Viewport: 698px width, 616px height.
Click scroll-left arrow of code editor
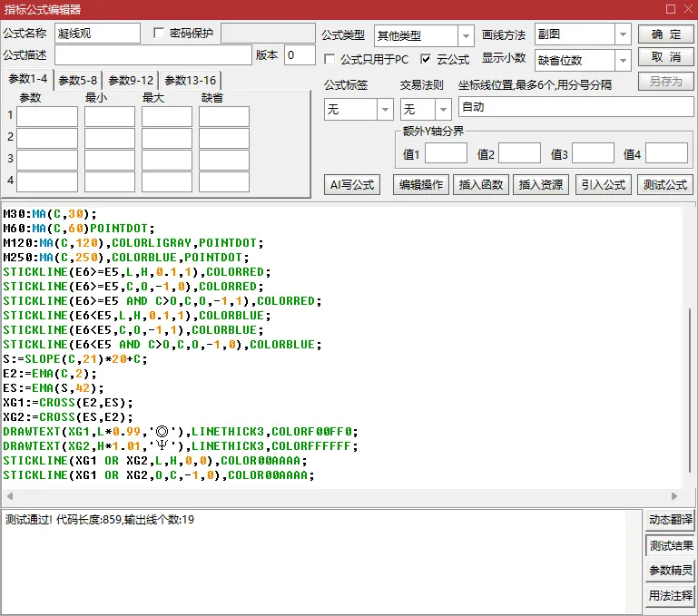coord(10,496)
